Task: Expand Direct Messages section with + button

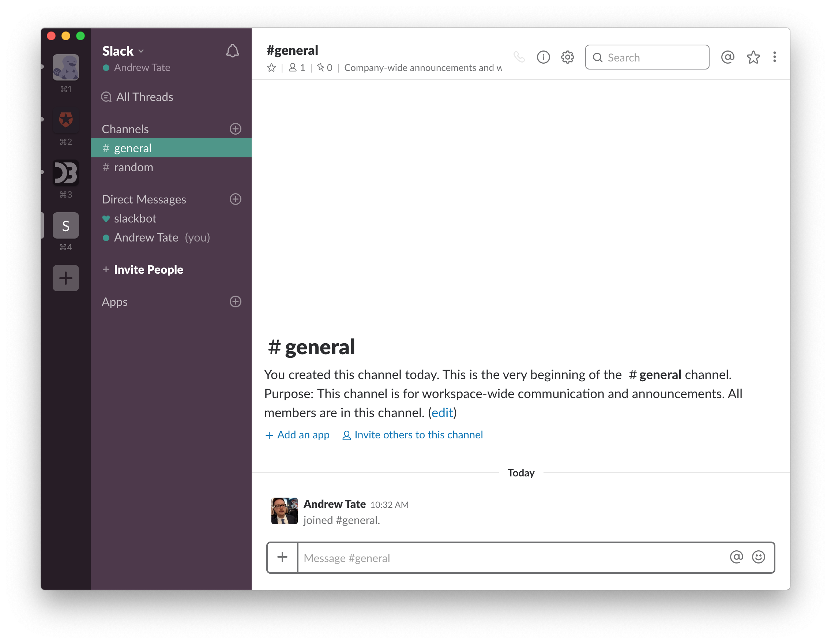Action: click(x=236, y=199)
